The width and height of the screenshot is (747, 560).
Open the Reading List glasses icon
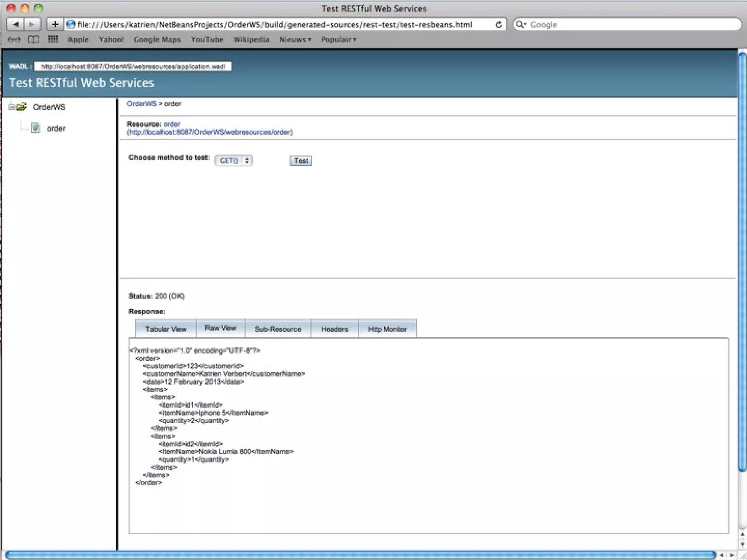(14, 40)
